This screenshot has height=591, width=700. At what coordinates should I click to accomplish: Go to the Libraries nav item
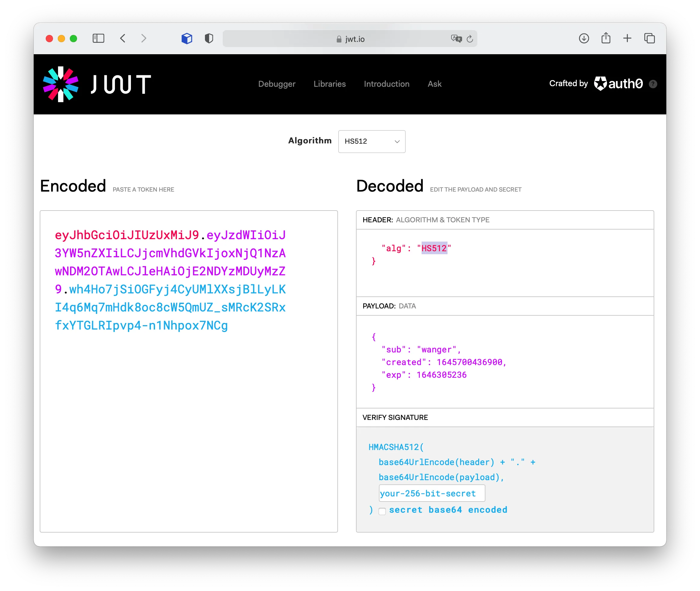pyautogui.click(x=330, y=84)
